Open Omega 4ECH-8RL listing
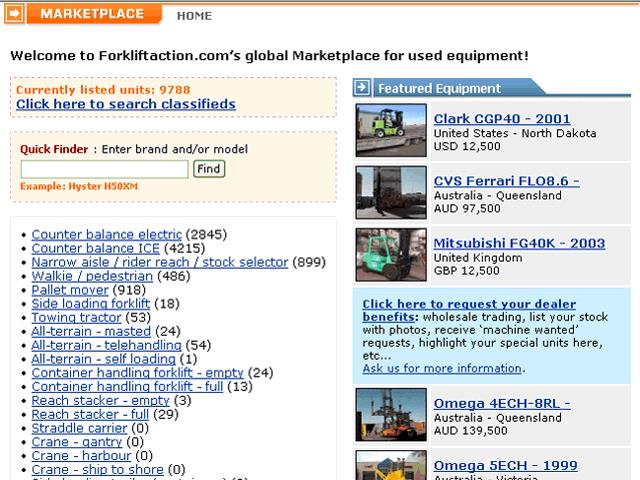The width and height of the screenshot is (640, 480). pos(502,403)
